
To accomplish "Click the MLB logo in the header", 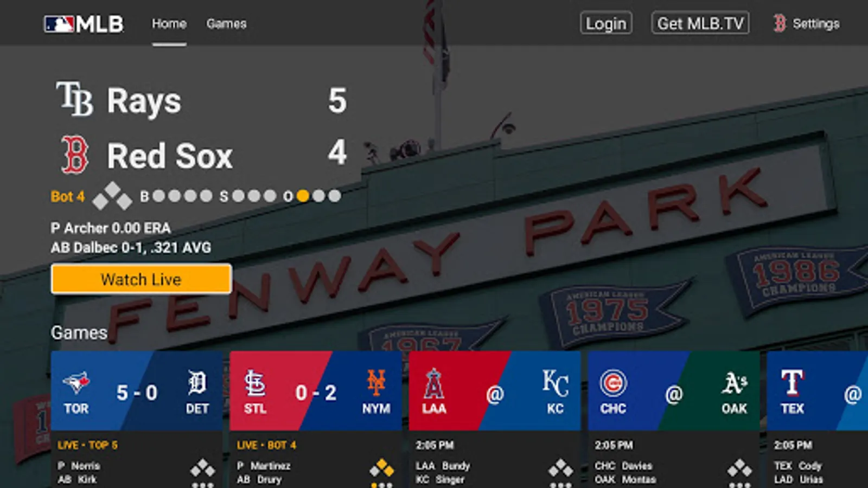I will 84,24.
